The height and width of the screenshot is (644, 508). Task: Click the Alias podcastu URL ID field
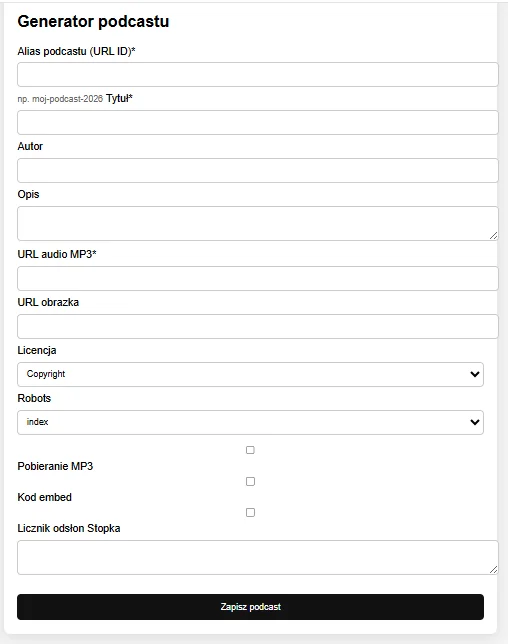click(257, 75)
